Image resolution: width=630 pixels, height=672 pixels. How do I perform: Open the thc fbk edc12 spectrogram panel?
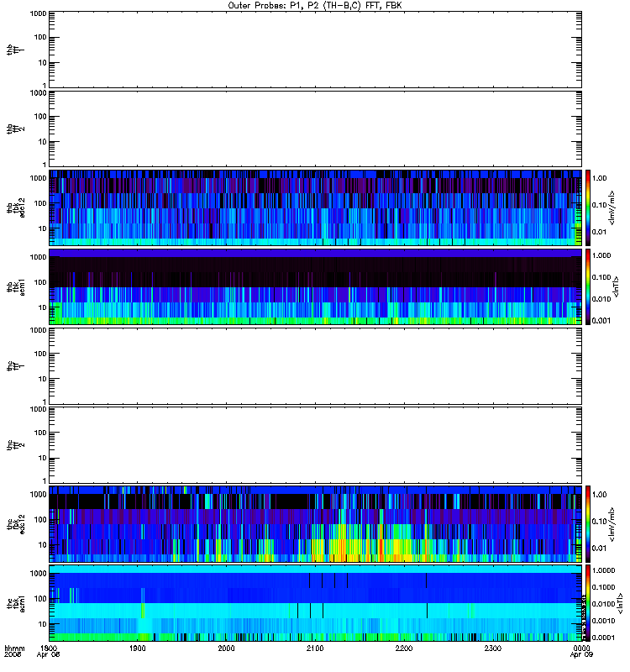315,523
